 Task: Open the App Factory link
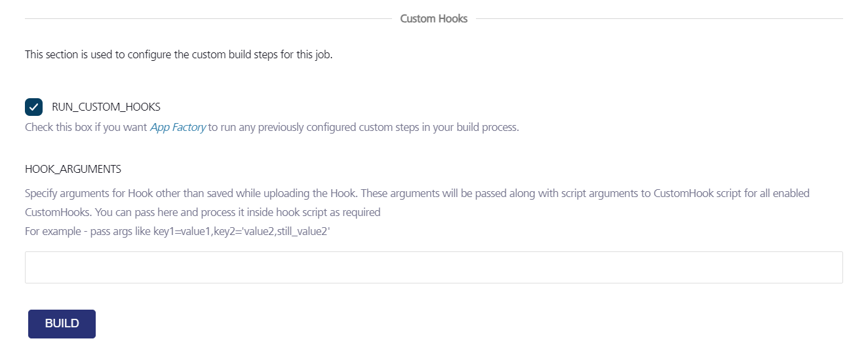click(178, 127)
